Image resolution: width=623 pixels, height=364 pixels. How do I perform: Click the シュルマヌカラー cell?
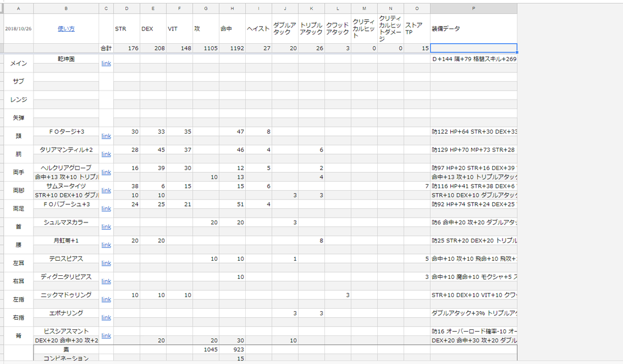pos(66,222)
